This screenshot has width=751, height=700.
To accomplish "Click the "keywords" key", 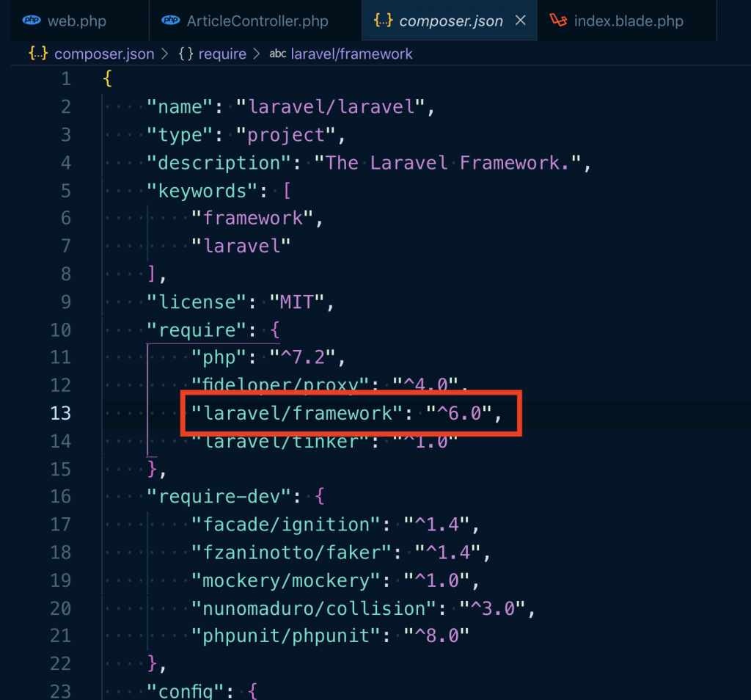I will click(202, 191).
